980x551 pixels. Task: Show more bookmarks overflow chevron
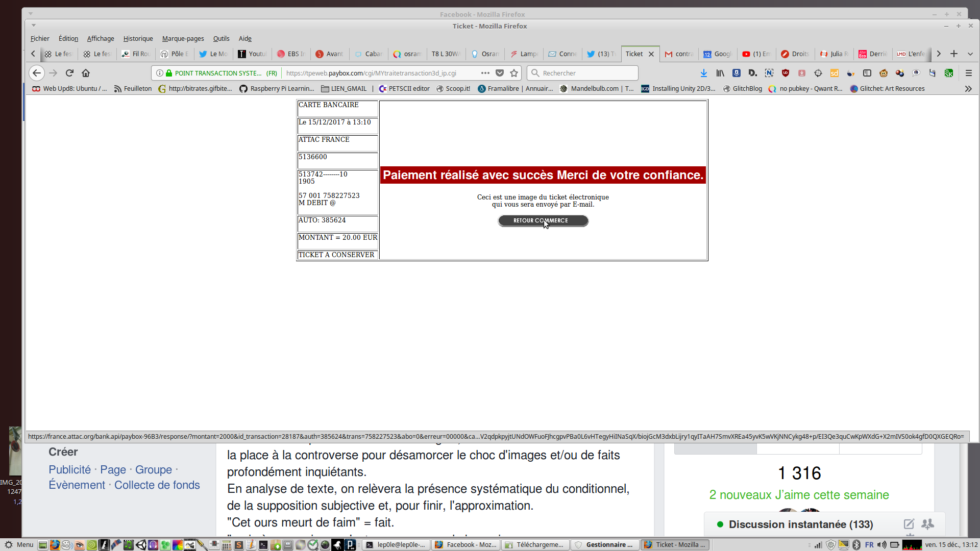(x=968, y=89)
